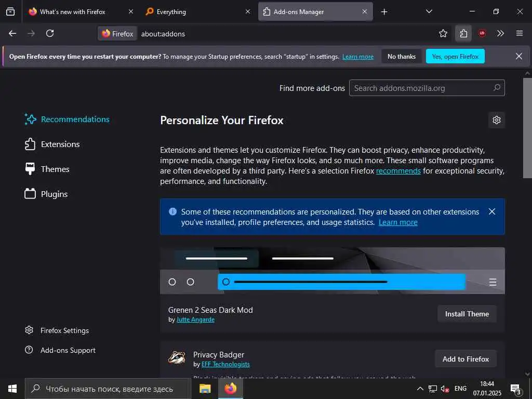Expand the list all tabs dropdown
This screenshot has width=532, height=399.
(x=429, y=11)
